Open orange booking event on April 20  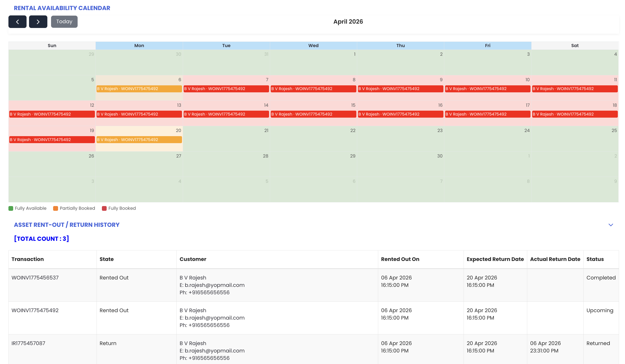tap(139, 140)
